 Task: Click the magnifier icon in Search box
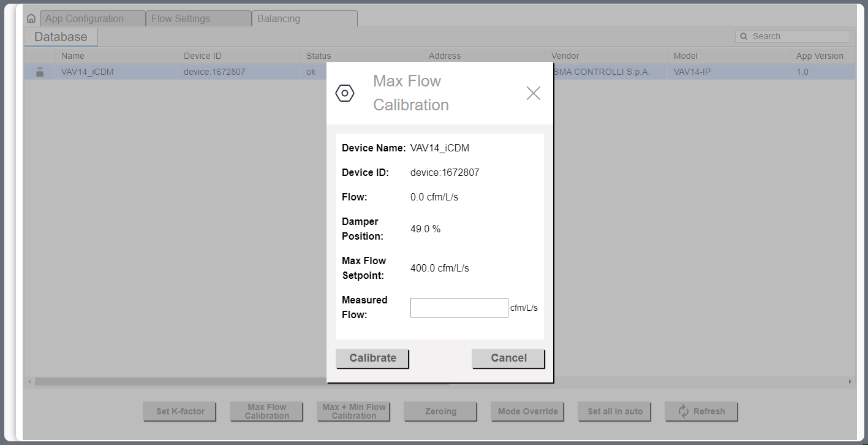coord(744,37)
